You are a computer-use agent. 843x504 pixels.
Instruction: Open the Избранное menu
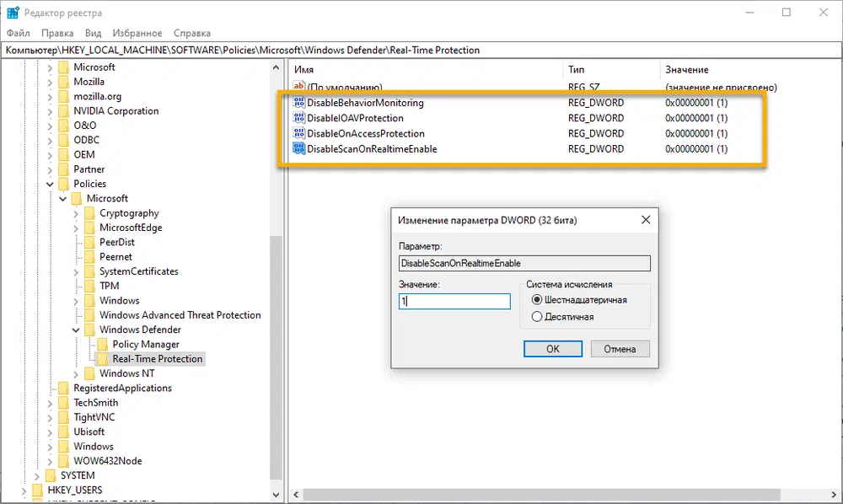[x=137, y=33]
